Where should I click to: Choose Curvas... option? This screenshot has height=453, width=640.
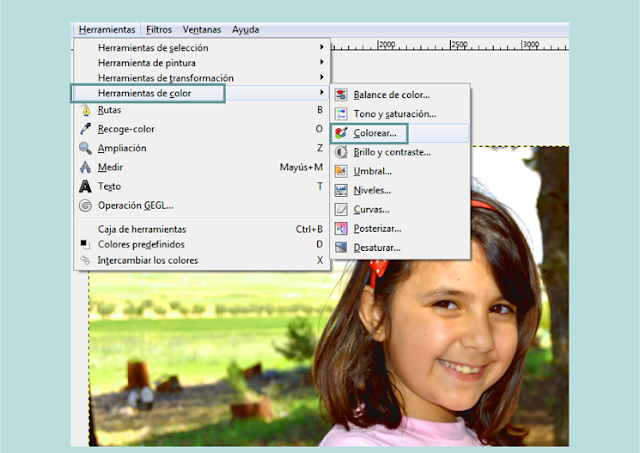[400, 209]
